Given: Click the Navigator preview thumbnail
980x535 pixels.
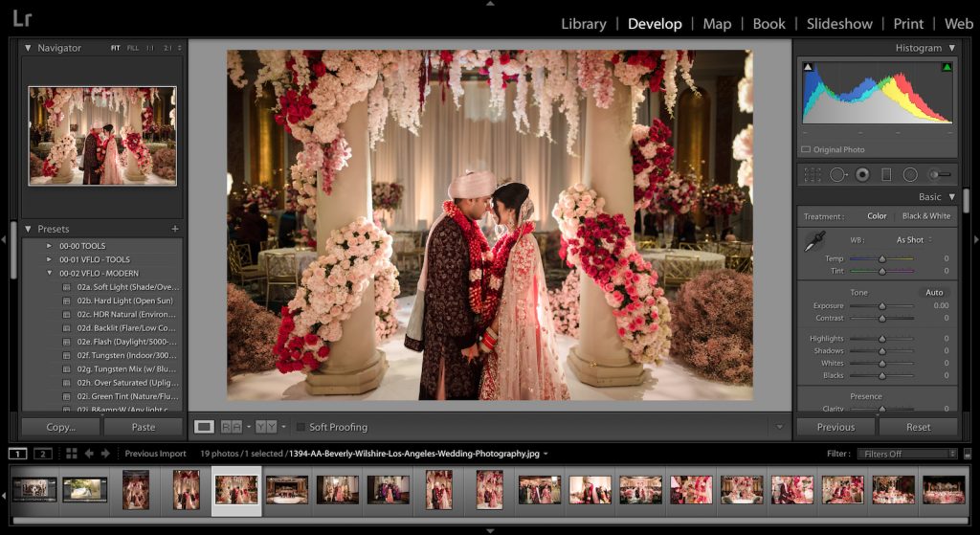Looking at the screenshot, I should pos(102,136).
